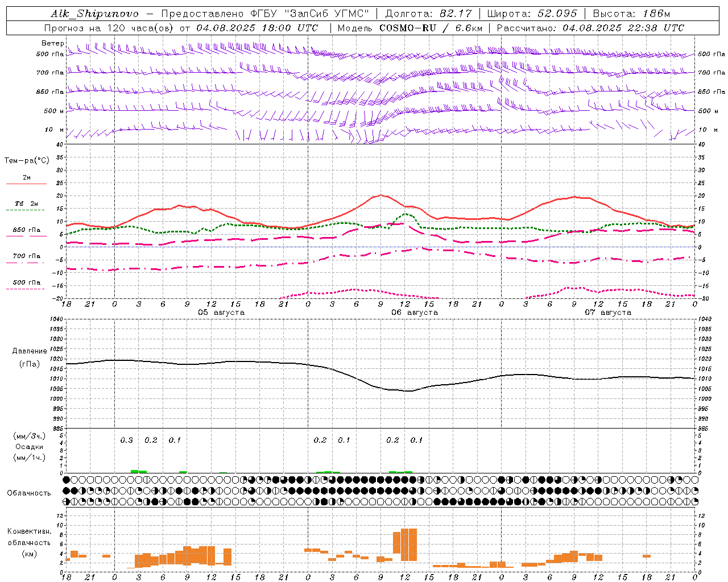
Task: Click the (км) unit label of convective chart
Action: (x=30, y=554)
